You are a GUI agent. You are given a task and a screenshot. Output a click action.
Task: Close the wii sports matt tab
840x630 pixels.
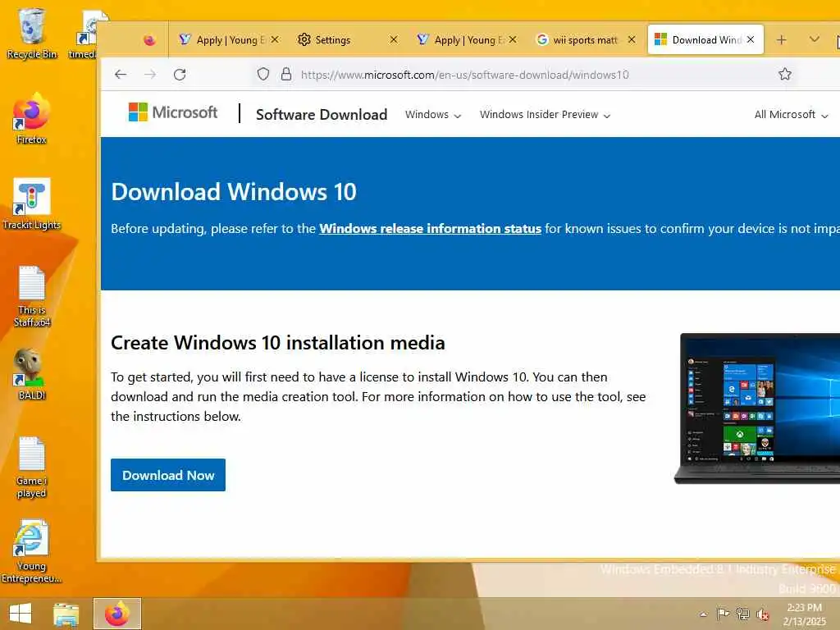point(632,39)
